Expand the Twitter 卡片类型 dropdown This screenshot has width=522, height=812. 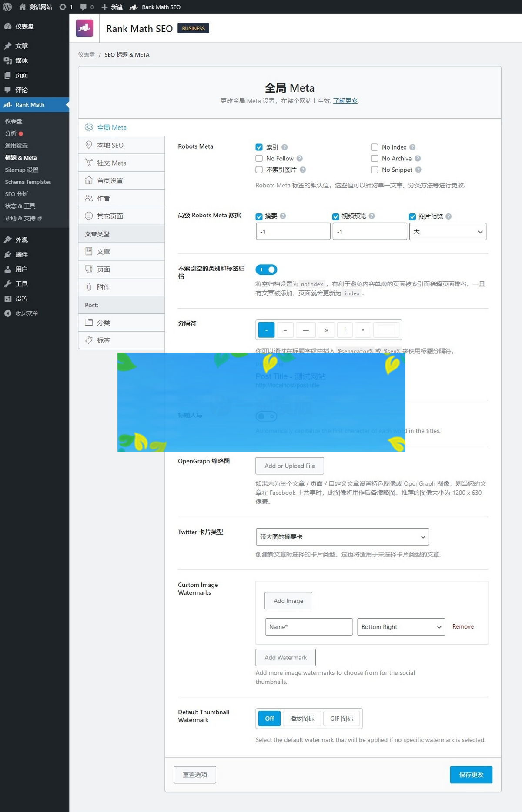(x=342, y=537)
